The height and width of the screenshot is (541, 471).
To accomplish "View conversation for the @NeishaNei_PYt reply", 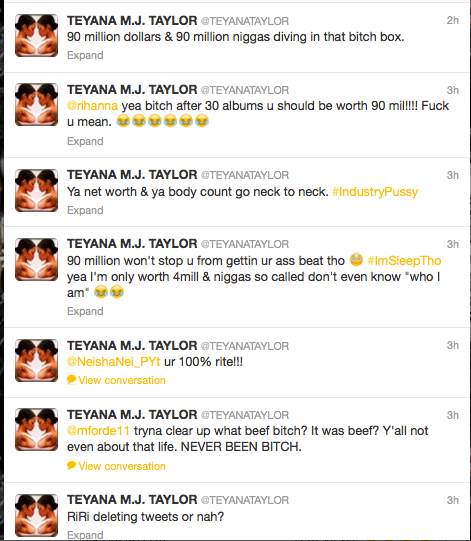I will pyautogui.click(x=122, y=380).
